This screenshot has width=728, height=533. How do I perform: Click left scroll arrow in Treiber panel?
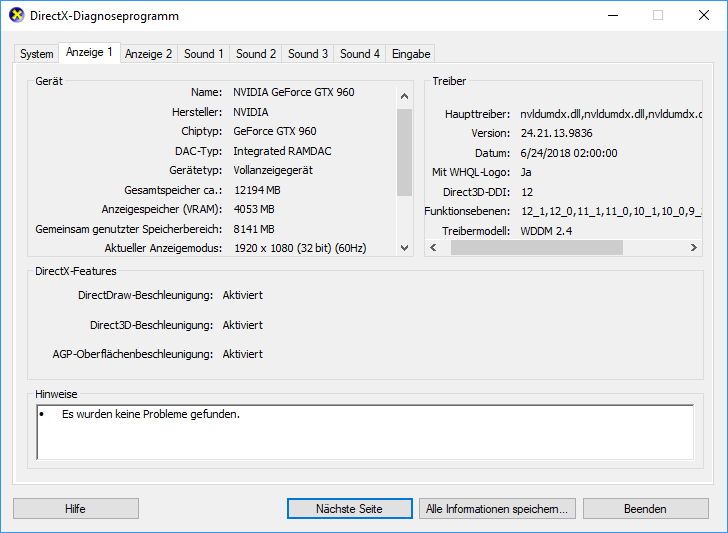click(433, 247)
